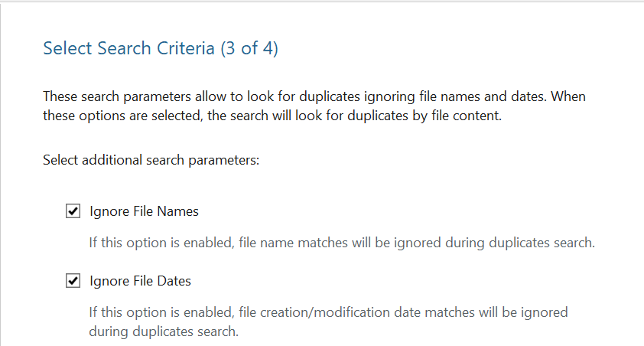This screenshot has height=346, width=644.
Task: Click the "these options are selected" intro line
Action: click(272, 116)
